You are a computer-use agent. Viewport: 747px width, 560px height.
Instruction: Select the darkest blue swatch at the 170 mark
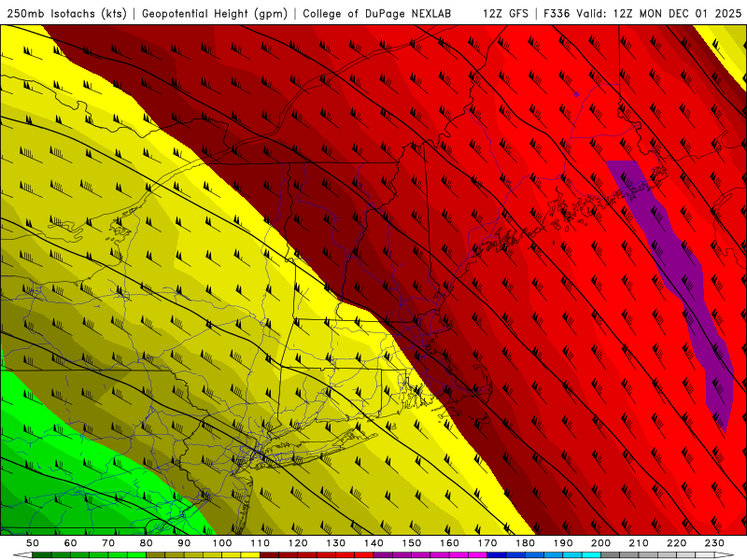(x=497, y=555)
